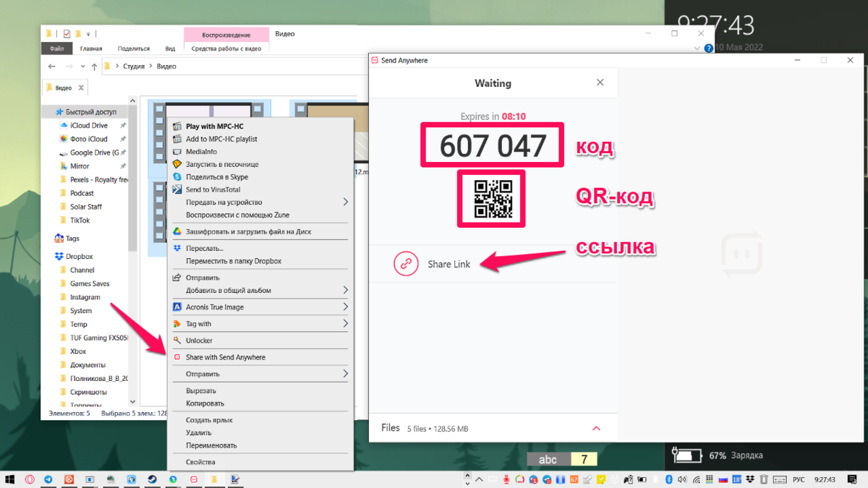Open MediaInfo from the context menu
This screenshot has width=868, height=488.
point(201,152)
